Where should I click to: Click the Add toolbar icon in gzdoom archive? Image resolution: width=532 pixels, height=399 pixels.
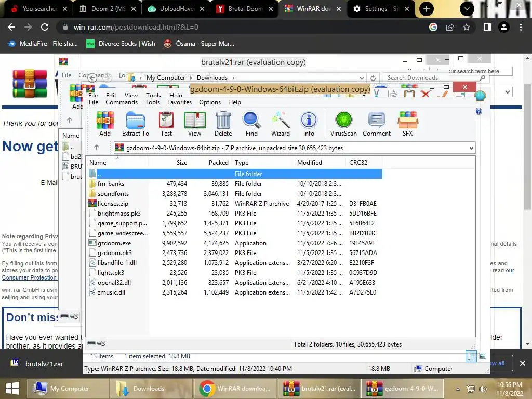coord(105,124)
